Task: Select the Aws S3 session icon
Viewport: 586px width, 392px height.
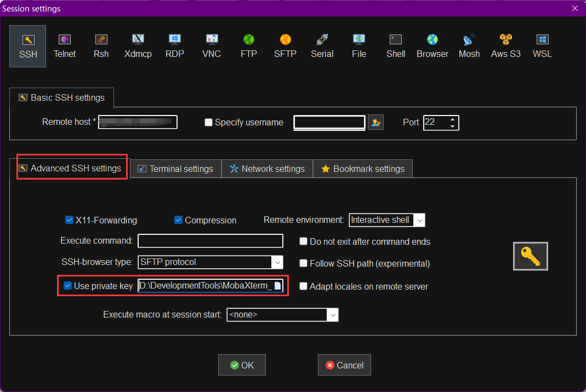Action: (x=505, y=47)
